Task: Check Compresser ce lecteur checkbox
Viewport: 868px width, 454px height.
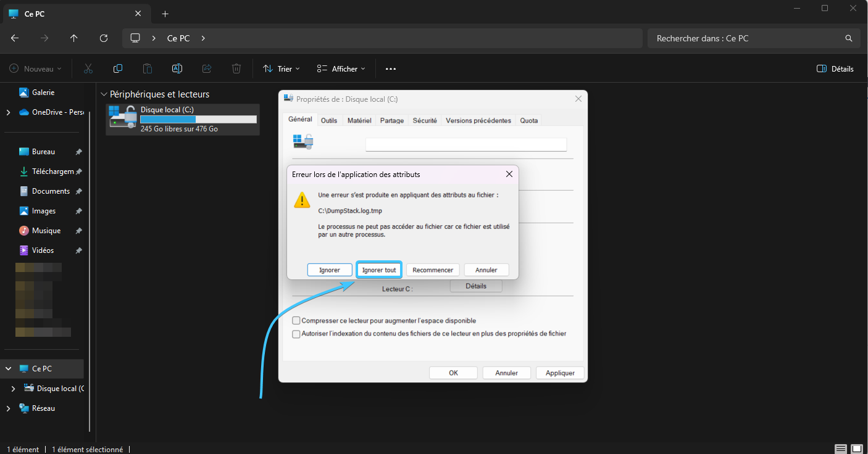Action: [x=296, y=321]
